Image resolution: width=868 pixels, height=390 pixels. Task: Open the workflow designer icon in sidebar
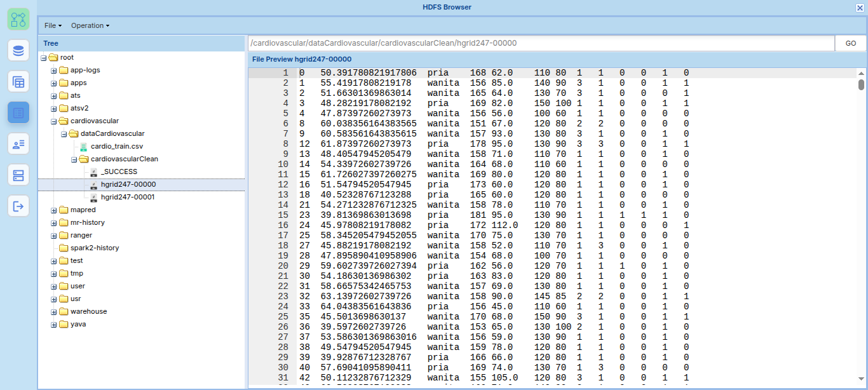click(x=18, y=19)
